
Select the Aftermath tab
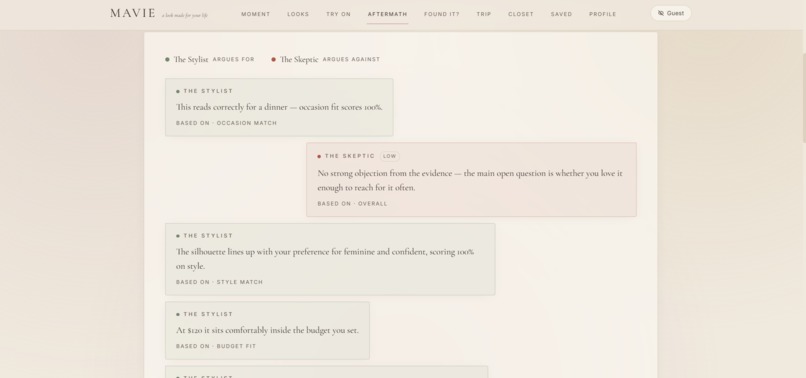388,14
